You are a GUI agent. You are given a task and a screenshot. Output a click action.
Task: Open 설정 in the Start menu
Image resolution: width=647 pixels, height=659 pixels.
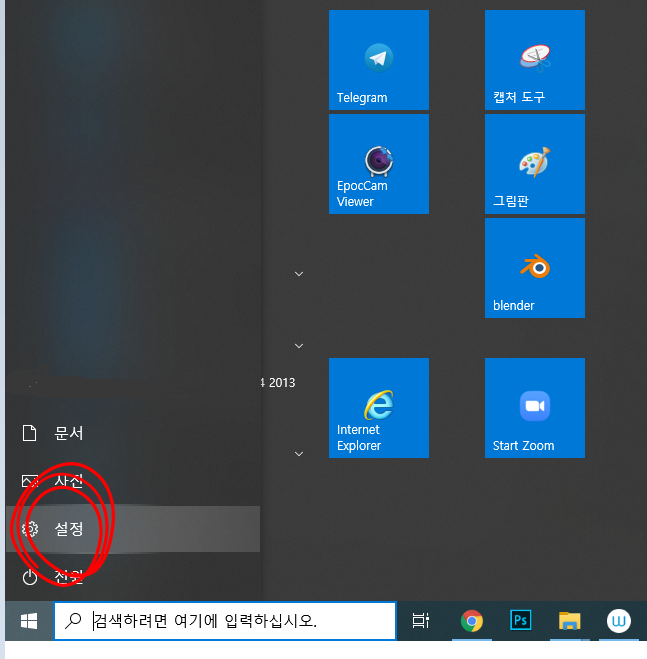[133, 529]
